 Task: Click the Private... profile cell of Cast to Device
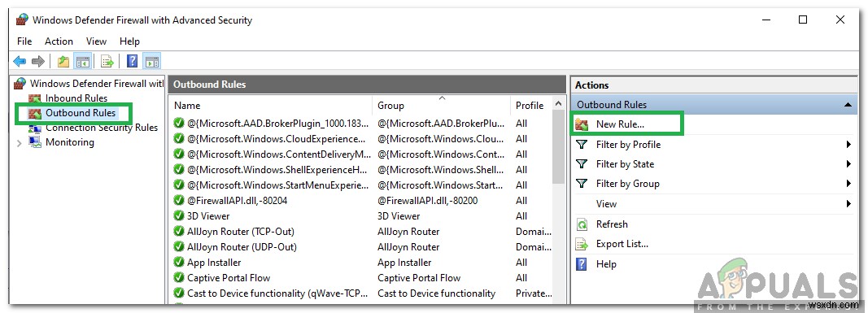coord(534,293)
